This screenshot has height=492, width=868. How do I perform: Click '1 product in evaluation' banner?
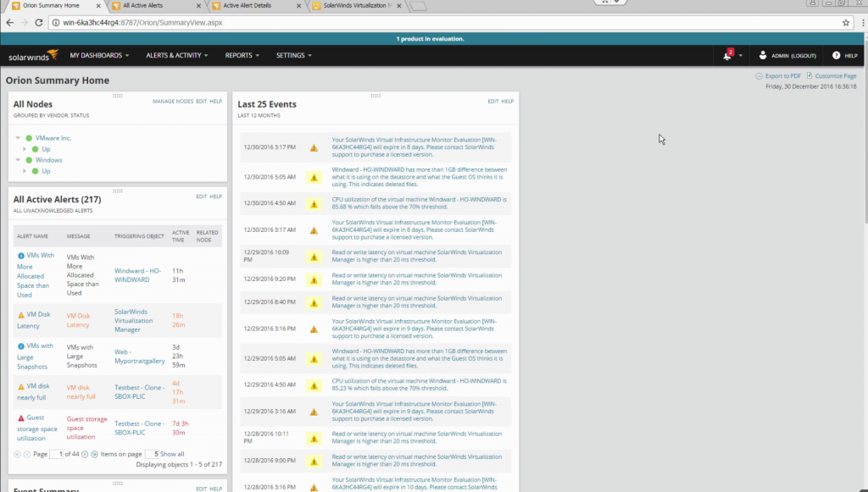click(x=430, y=39)
